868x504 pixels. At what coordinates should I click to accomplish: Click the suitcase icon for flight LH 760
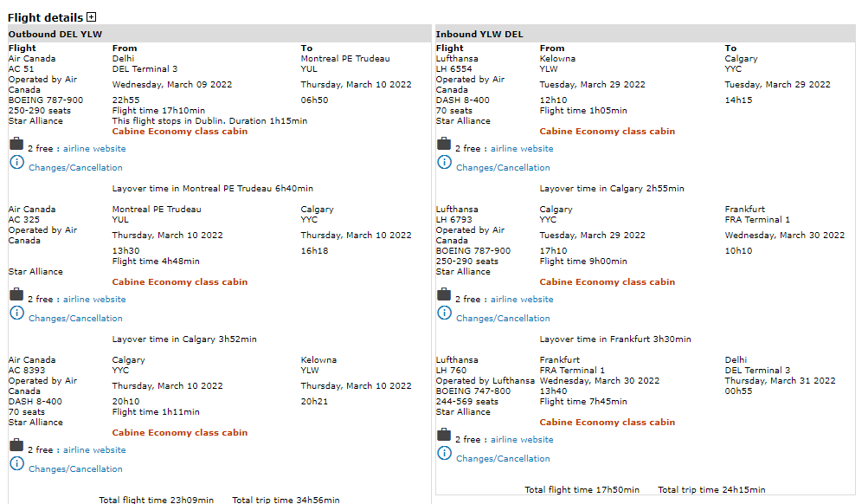tap(444, 436)
